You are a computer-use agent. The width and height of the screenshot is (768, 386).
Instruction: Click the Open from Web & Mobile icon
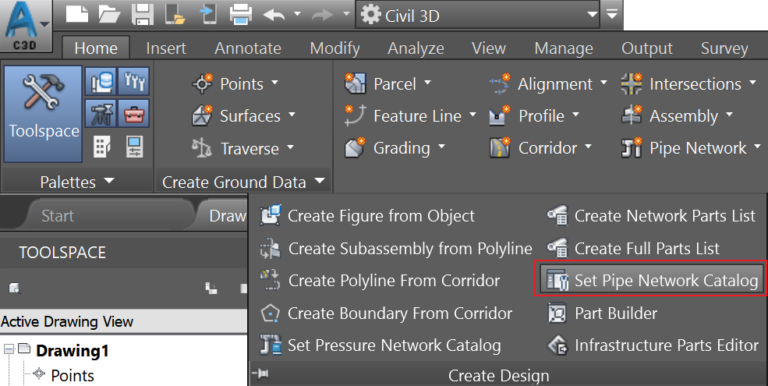(x=175, y=14)
